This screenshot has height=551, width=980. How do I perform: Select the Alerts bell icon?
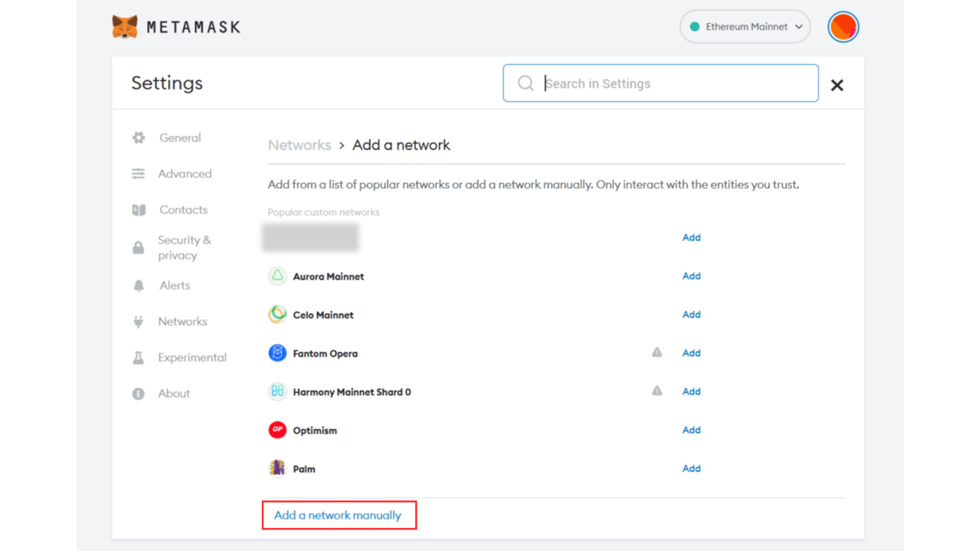(x=138, y=285)
